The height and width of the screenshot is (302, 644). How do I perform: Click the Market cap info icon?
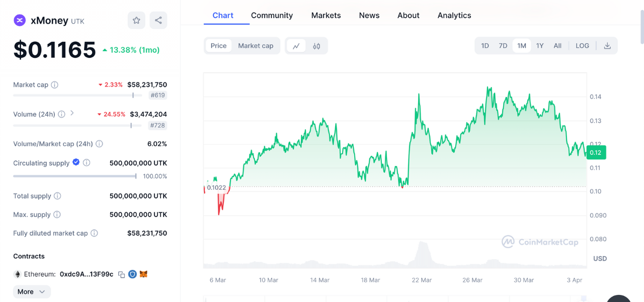(55, 85)
